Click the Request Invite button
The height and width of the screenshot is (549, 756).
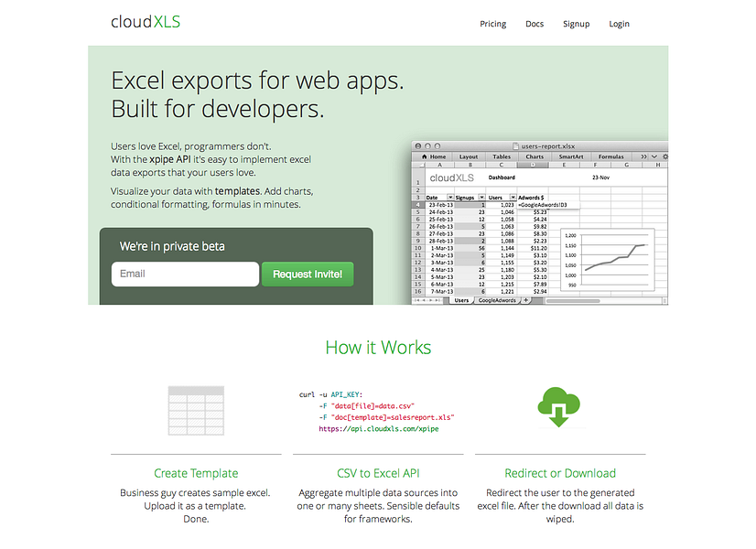(308, 274)
